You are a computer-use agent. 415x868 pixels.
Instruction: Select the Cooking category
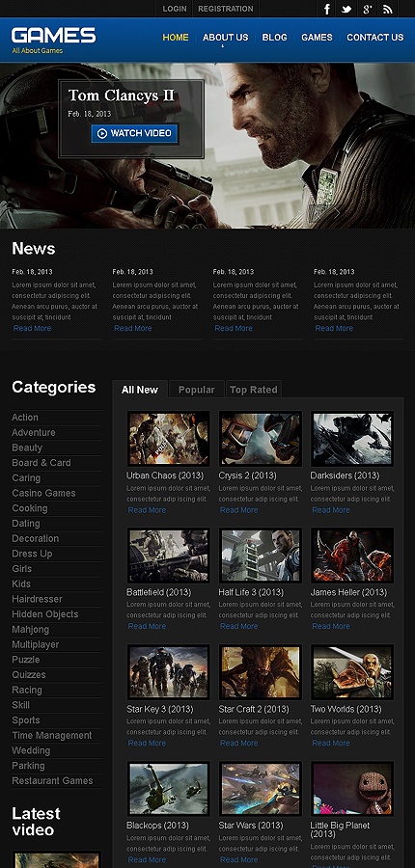tap(30, 508)
